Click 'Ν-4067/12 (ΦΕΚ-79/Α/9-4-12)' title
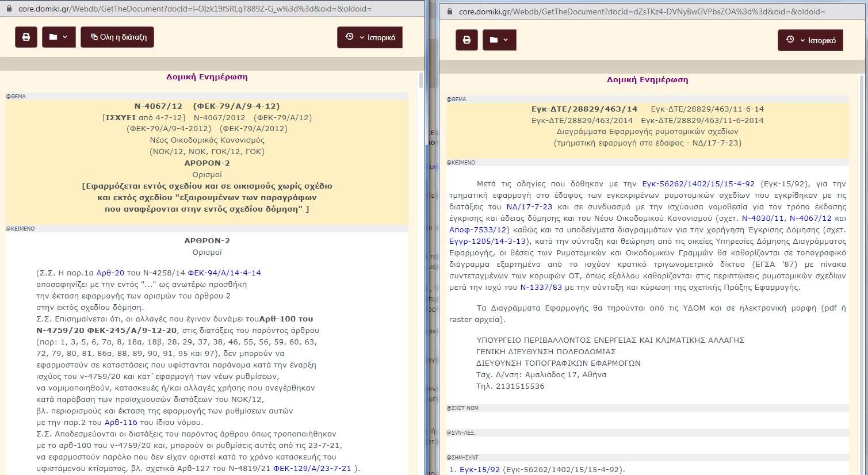868x475 pixels. point(207,106)
